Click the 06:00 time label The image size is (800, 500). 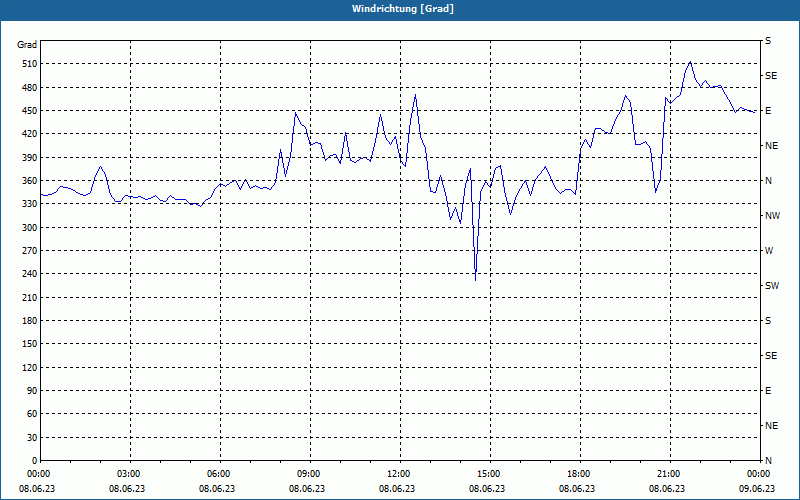[220, 474]
